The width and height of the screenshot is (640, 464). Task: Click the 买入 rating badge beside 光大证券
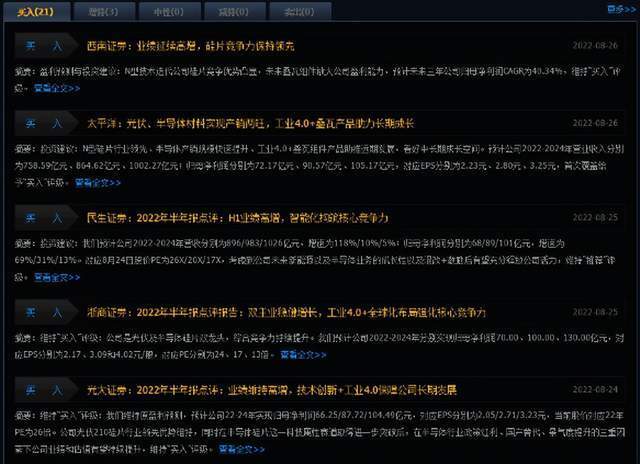pyautogui.click(x=46, y=390)
